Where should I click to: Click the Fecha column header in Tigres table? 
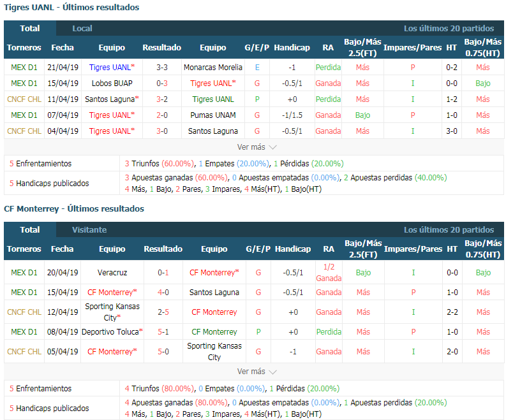[x=63, y=47]
